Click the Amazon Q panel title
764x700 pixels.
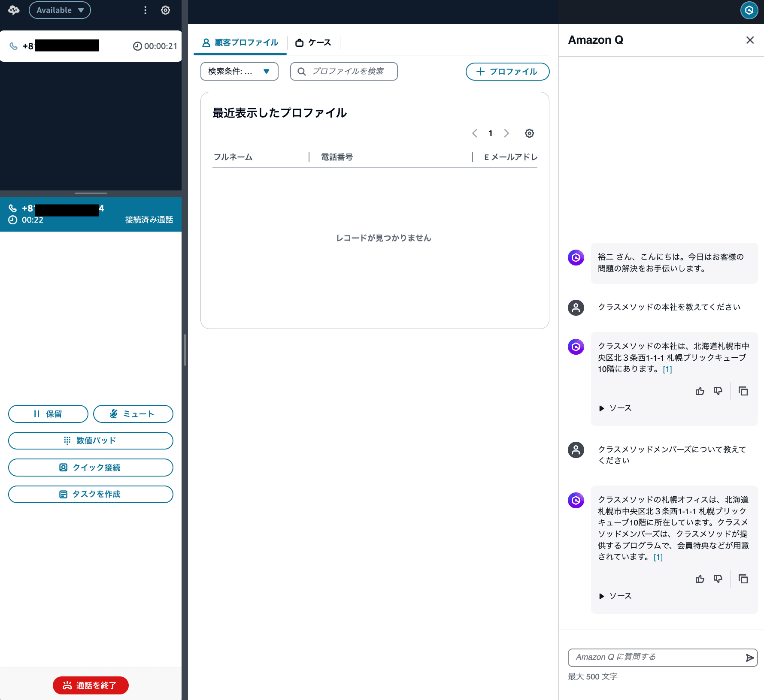click(x=595, y=40)
